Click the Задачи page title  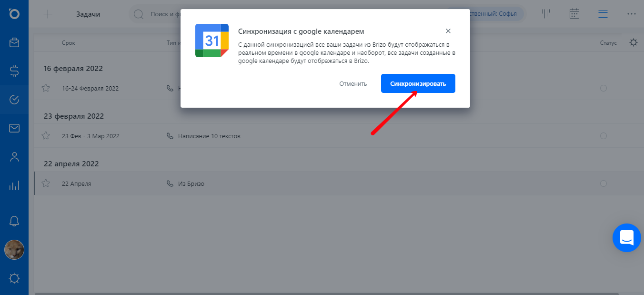click(88, 14)
